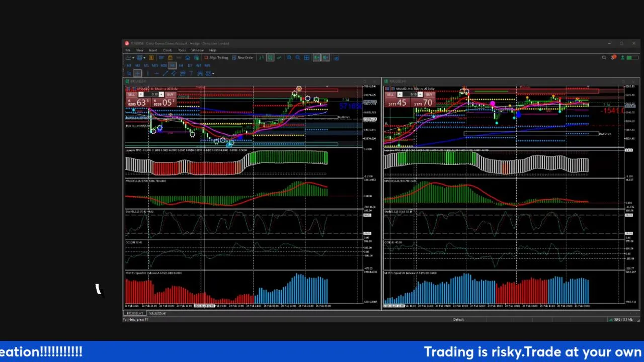644x362 pixels.
Task: Toggle the crosshair tool
Action: pyautogui.click(x=137, y=73)
